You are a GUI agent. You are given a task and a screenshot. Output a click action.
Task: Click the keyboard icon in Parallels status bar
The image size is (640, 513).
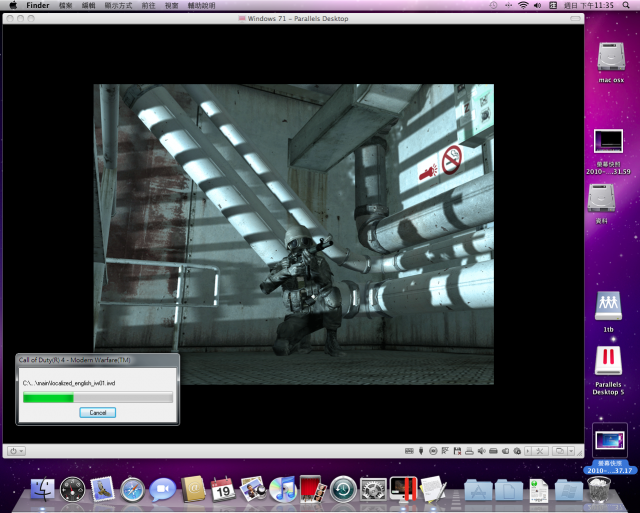point(409,451)
